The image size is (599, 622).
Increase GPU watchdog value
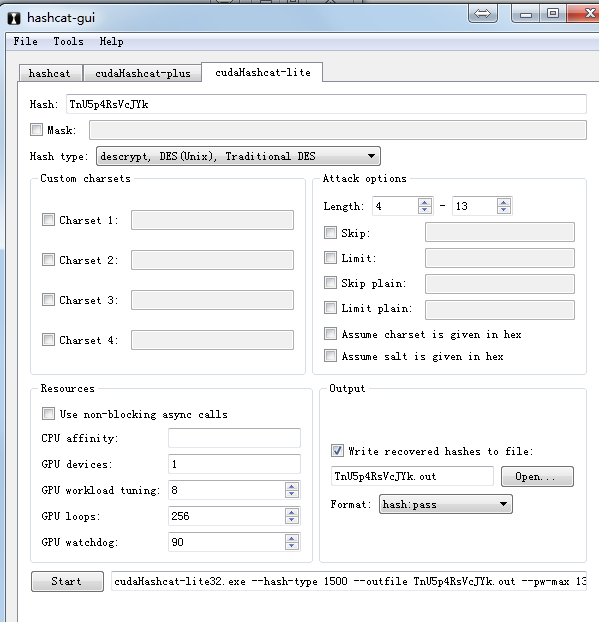[292, 538]
